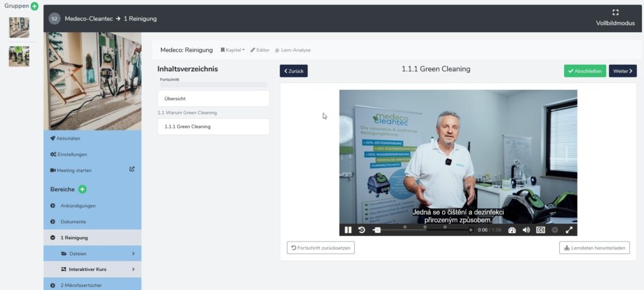Screen dimensions: 644x290
Task: Toggle closed captions with the CC button
Action: tap(540, 230)
